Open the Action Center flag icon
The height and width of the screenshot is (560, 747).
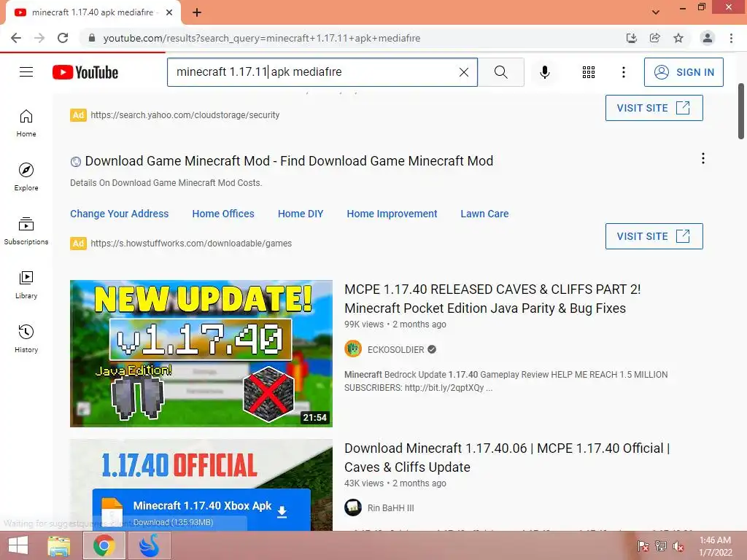point(643,546)
